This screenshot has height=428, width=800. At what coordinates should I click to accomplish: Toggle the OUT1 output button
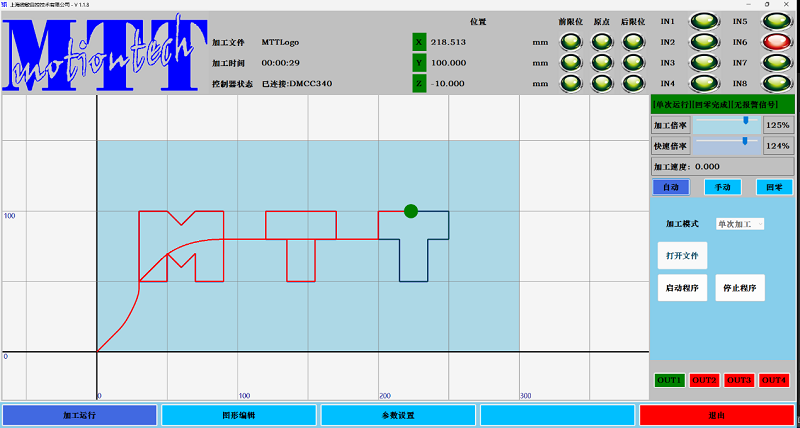click(x=669, y=380)
